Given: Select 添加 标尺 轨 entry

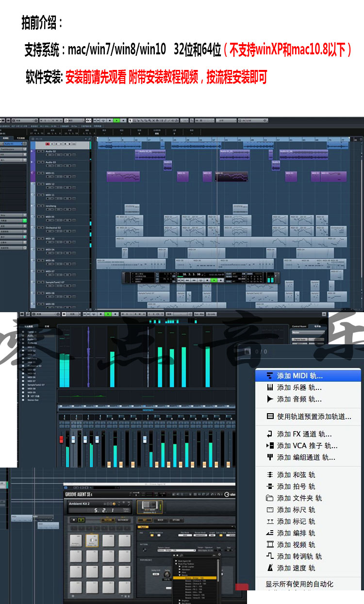Looking at the screenshot, I should click(308, 510).
